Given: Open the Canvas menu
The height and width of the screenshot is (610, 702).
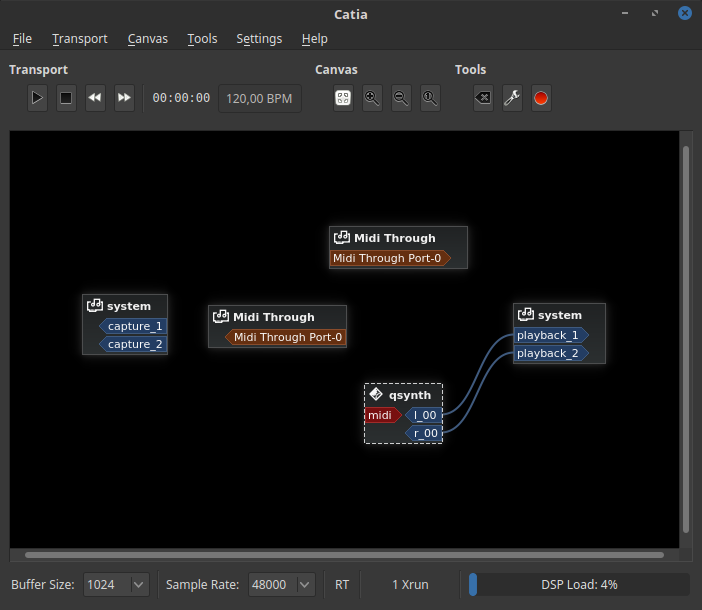Looking at the screenshot, I should point(147,39).
